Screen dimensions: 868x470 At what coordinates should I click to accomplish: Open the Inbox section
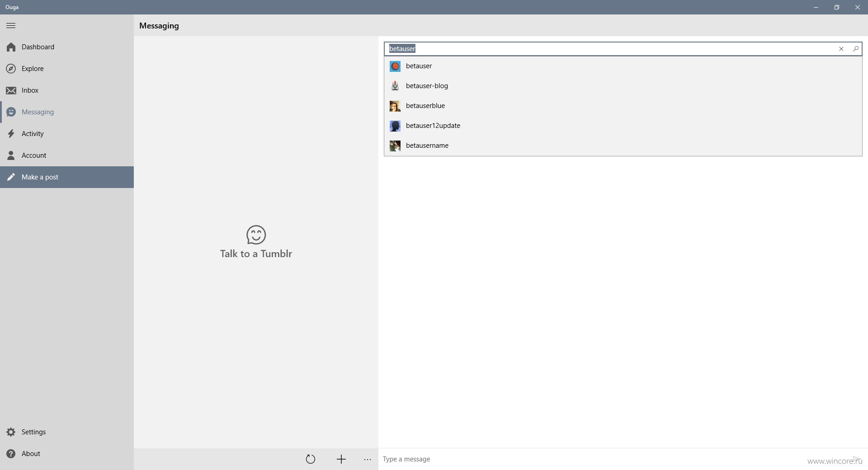click(x=67, y=90)
